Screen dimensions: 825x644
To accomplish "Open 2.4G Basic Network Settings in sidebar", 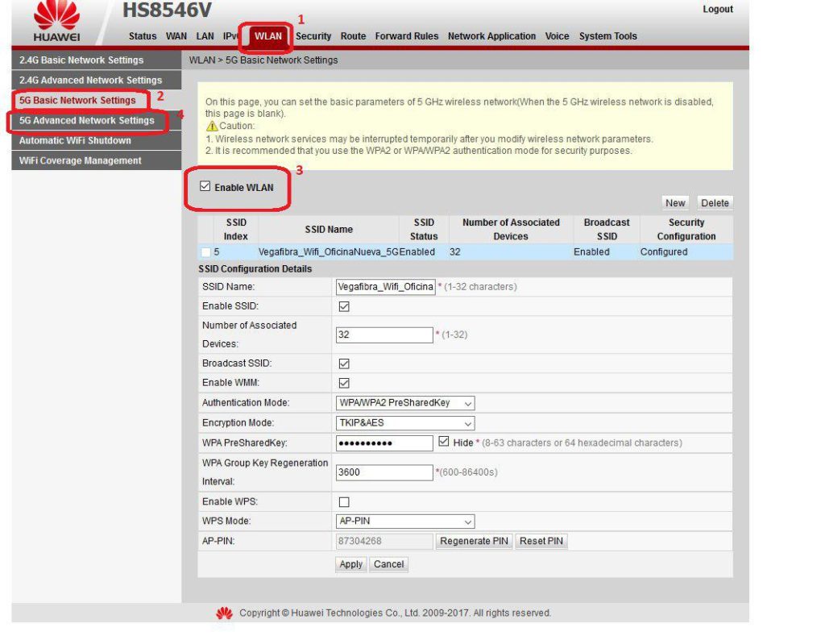I will (97, 60).
